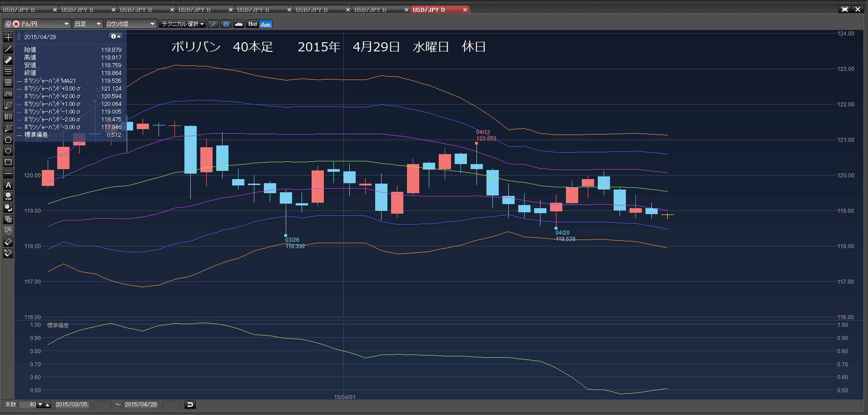Viewport: 868px width, 415px height.
Task: Collapse the data info panel with the i toggle
Action: (x=116, y=36)
